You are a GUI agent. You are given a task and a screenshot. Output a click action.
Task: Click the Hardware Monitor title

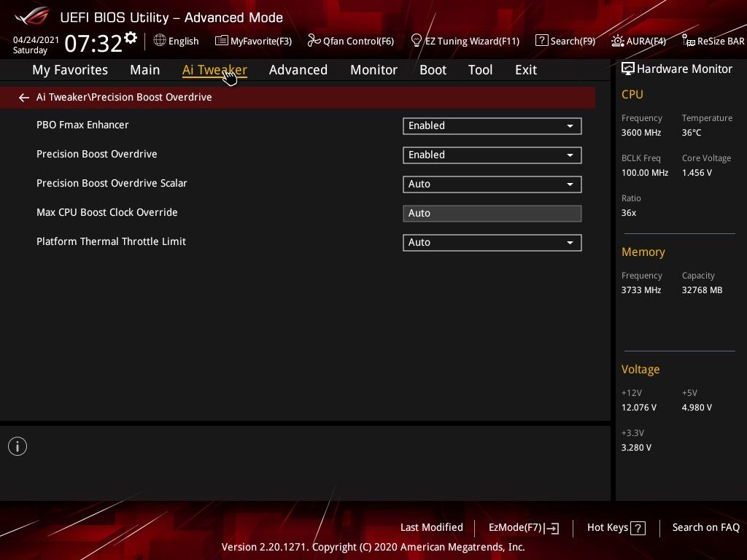tap(684, 69)
